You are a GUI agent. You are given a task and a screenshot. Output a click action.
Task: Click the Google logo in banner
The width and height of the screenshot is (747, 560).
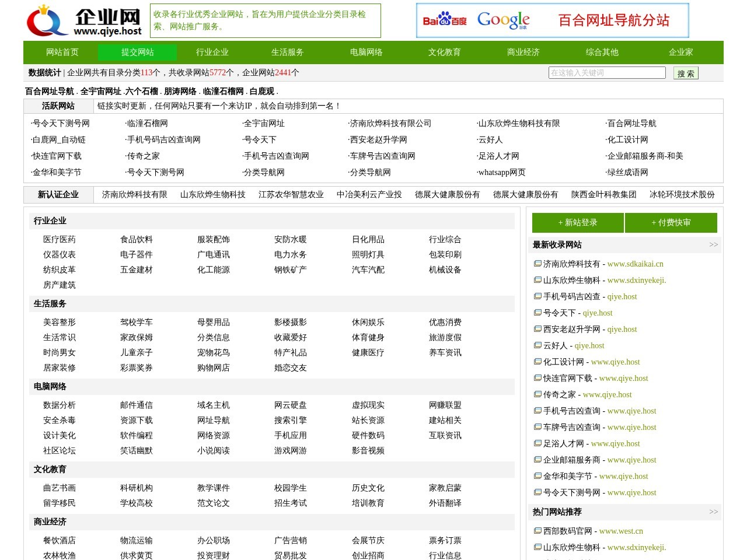(503, 20)
